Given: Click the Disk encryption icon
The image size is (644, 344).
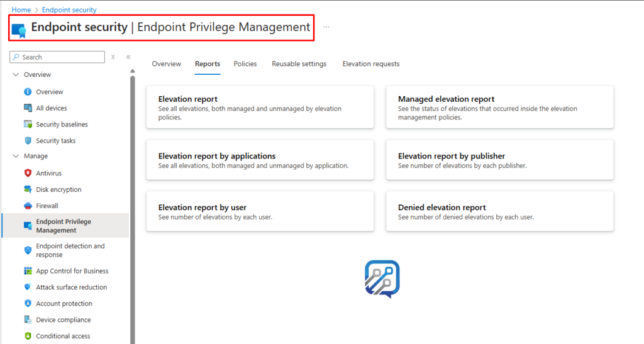Looking at the screenshot, I should (28, 189).
